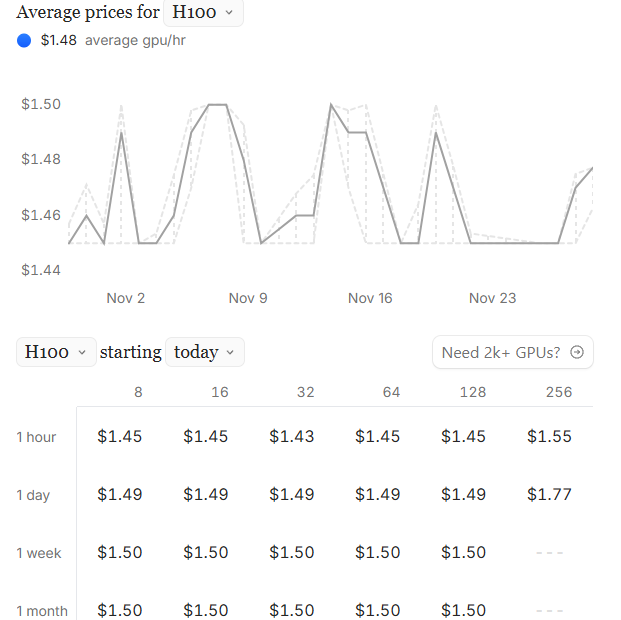Screen dimensions: 621x620
Task: Click the blue average price legend dot
Action: 25,41
